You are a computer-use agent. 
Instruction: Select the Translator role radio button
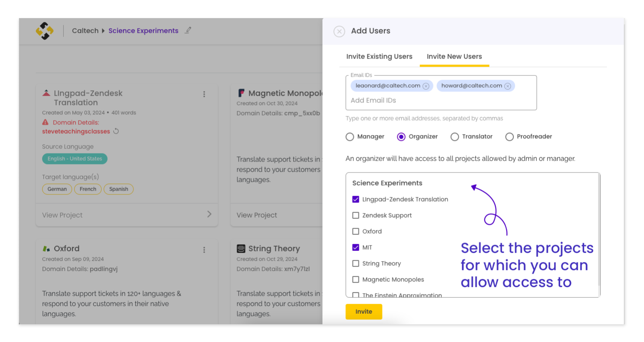point(454,137)
